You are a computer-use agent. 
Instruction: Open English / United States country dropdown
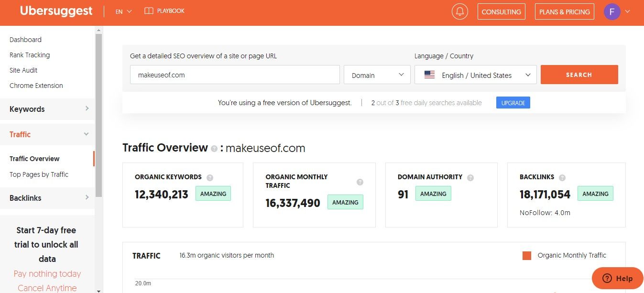[x=475, y=75]
